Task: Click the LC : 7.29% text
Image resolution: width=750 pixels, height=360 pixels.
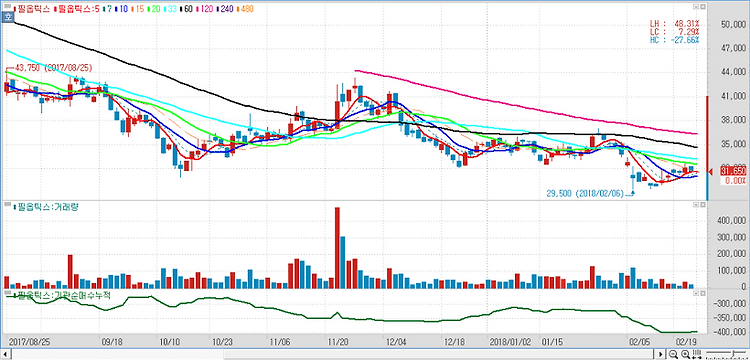Action: point(674,32)
